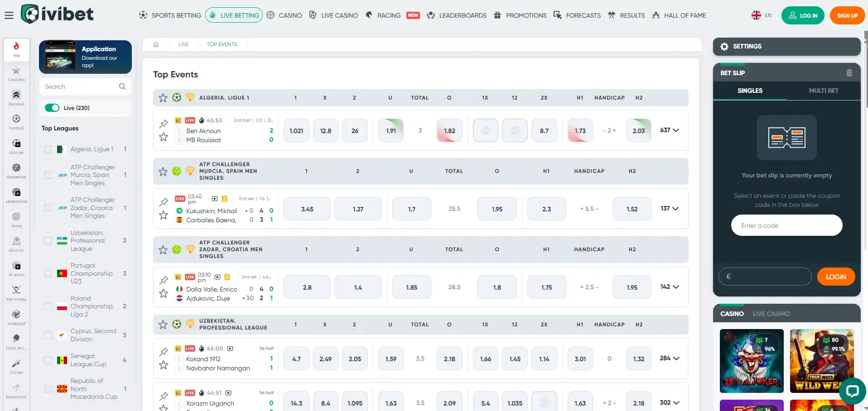The height and width of the screenshot is (411, 868).
Task: Check the Algeria. Ligue 1 checkbox
Action: pyautogui.click(x=48, y=149)
